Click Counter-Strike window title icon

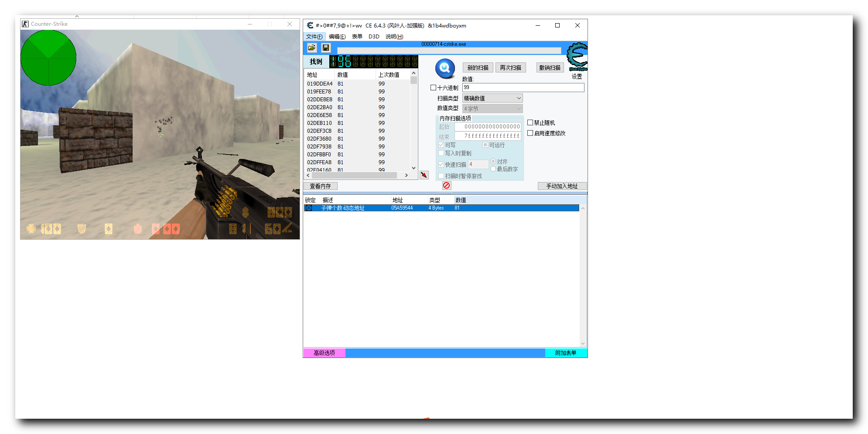click(x=25, y=24)
